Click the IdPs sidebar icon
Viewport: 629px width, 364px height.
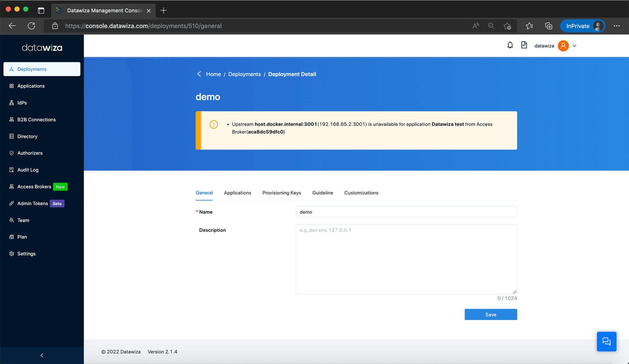point(11,103)
